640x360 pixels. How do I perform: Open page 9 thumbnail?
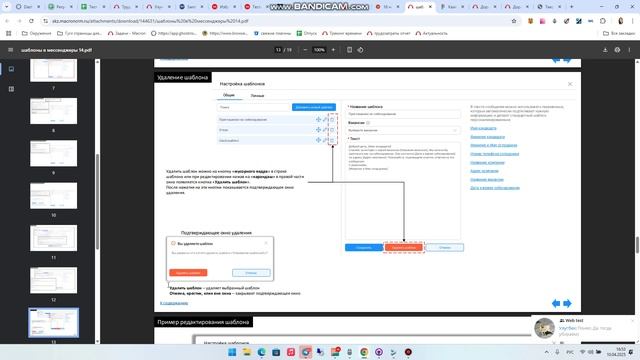pyautogui.click(x=53, y=153)
